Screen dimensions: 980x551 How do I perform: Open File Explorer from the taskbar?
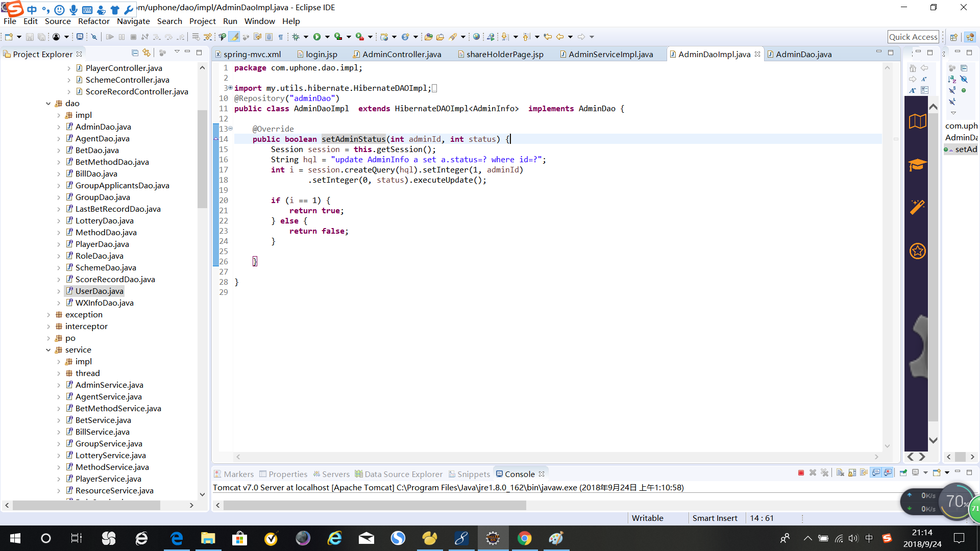pyautogui.click(x=208, y=538)
